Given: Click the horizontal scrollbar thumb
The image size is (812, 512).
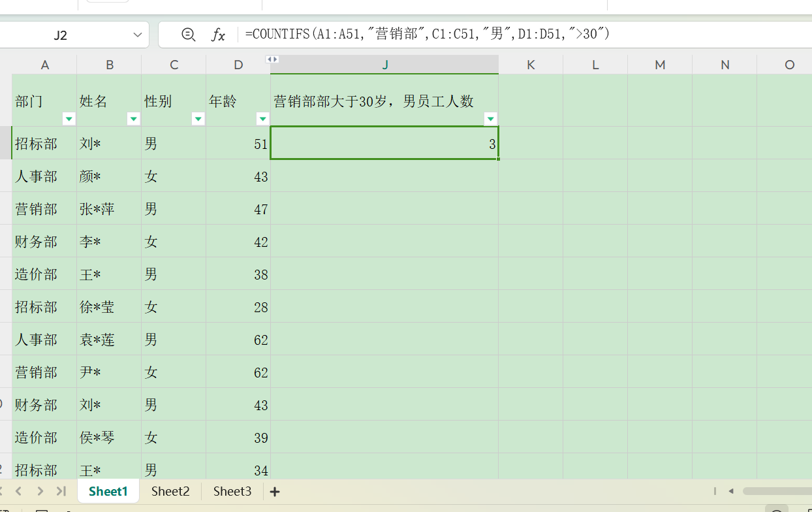Looking at the screenshot, I should point(777,491).
